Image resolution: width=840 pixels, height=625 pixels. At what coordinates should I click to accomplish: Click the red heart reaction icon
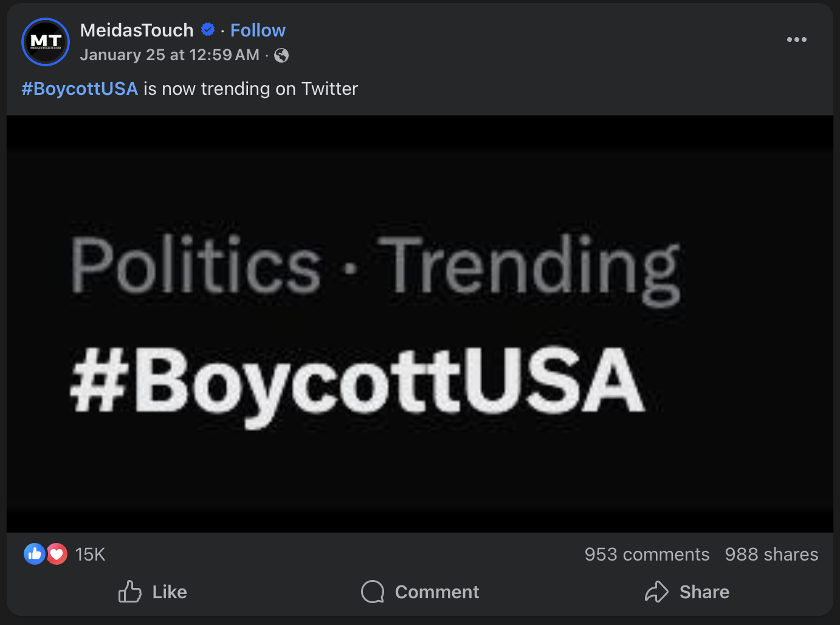57,554
